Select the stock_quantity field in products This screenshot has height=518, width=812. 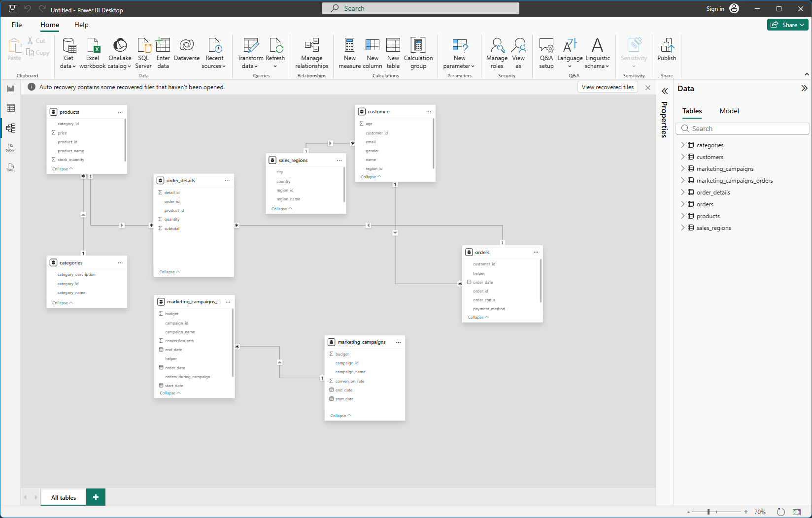tap(71, 160)
